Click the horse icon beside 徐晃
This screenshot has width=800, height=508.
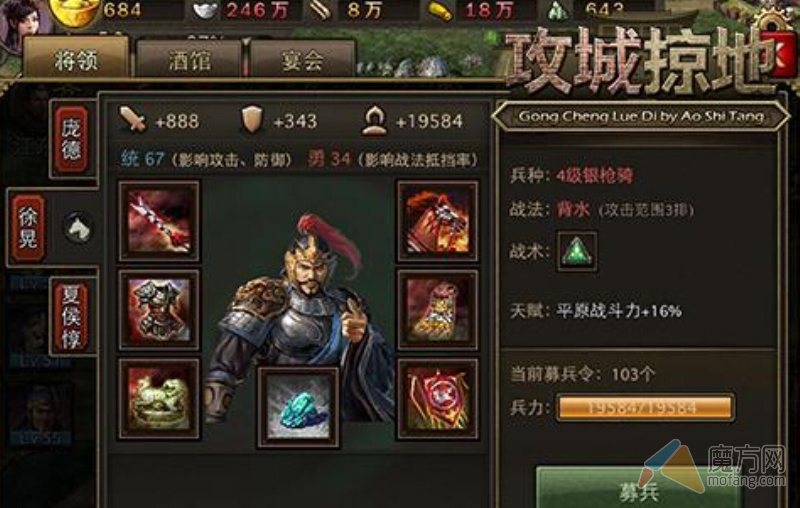[x=78, y=227]
